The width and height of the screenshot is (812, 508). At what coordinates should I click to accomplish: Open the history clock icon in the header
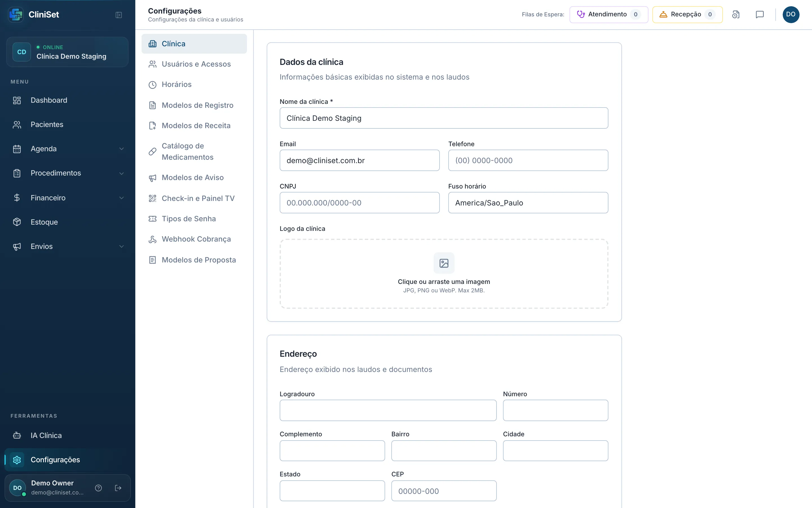click(x=736, y=14)
